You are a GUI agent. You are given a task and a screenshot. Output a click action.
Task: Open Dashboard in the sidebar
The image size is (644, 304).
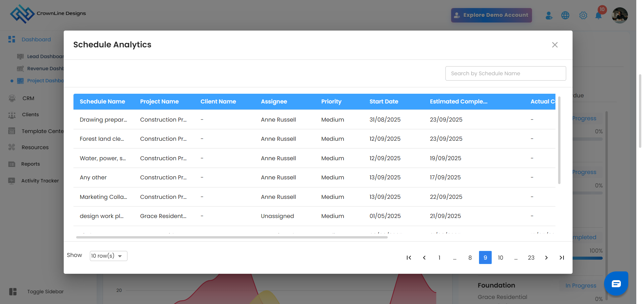coord(36,39)
